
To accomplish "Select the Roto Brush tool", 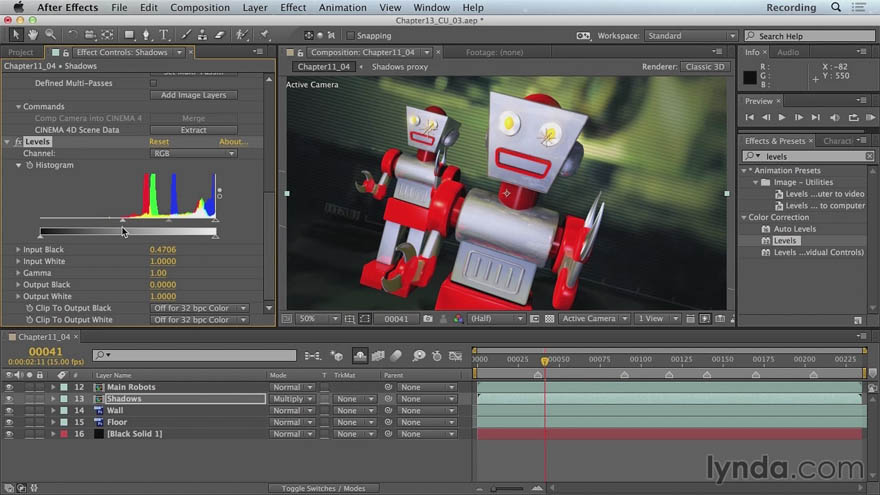I will [242, 35].
